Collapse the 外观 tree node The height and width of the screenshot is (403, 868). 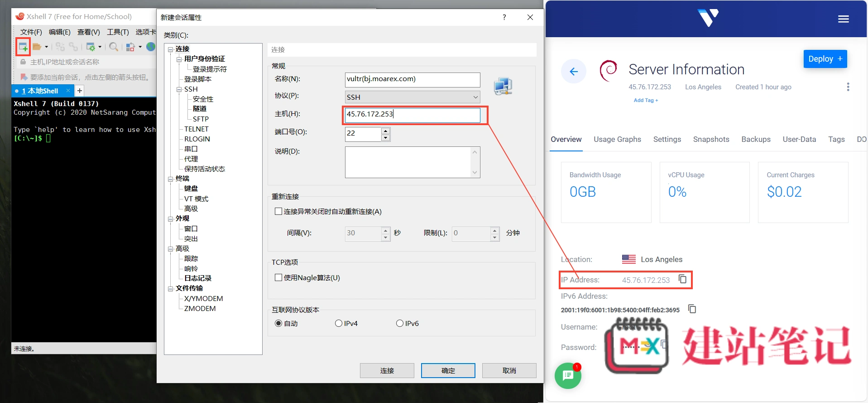pyautogui.click(x=170, y=218)
